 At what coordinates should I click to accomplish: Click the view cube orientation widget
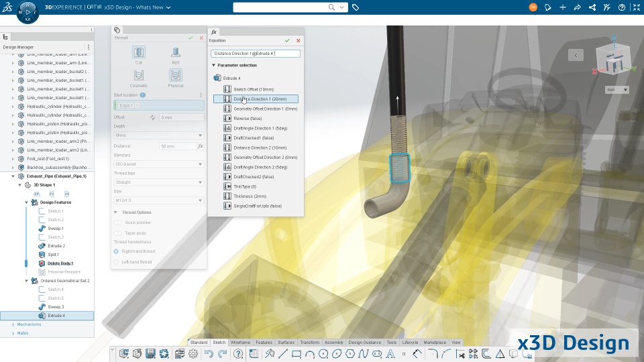click(614, 59)
